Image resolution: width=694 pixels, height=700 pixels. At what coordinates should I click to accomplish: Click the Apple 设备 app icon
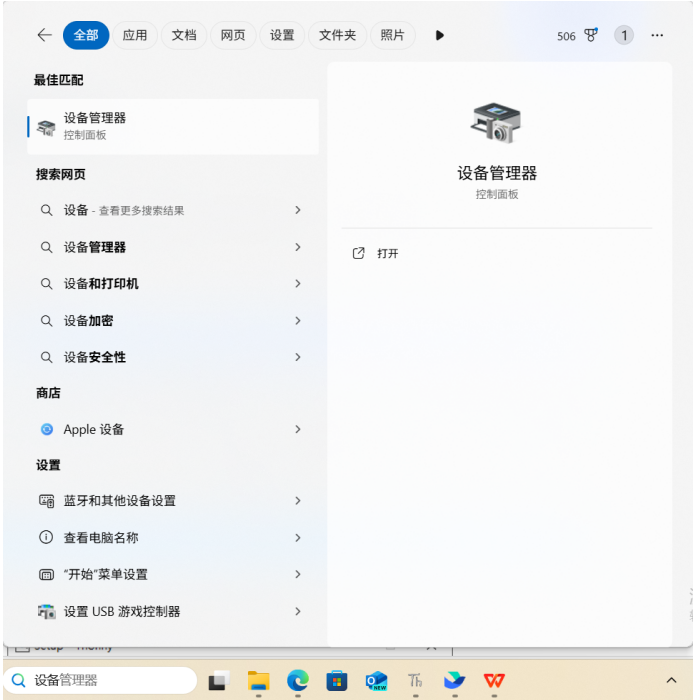pyautogui.click(x=47, y=429)
